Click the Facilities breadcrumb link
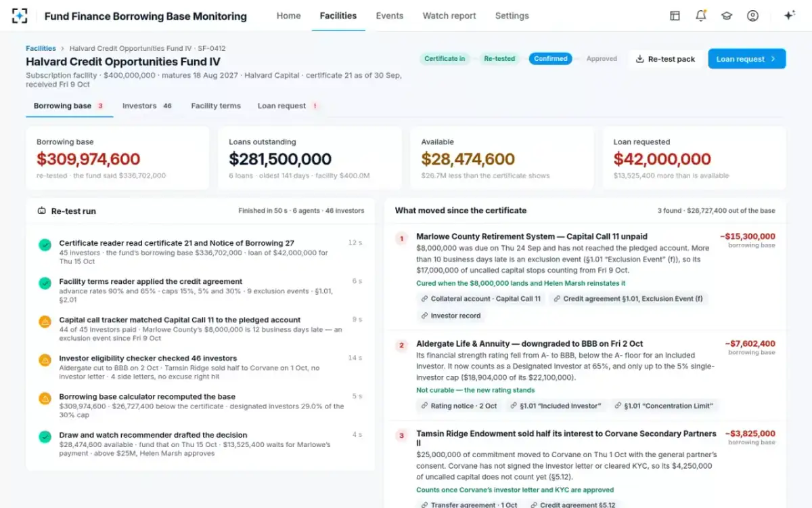812x508 pixels. coord(41,49)
